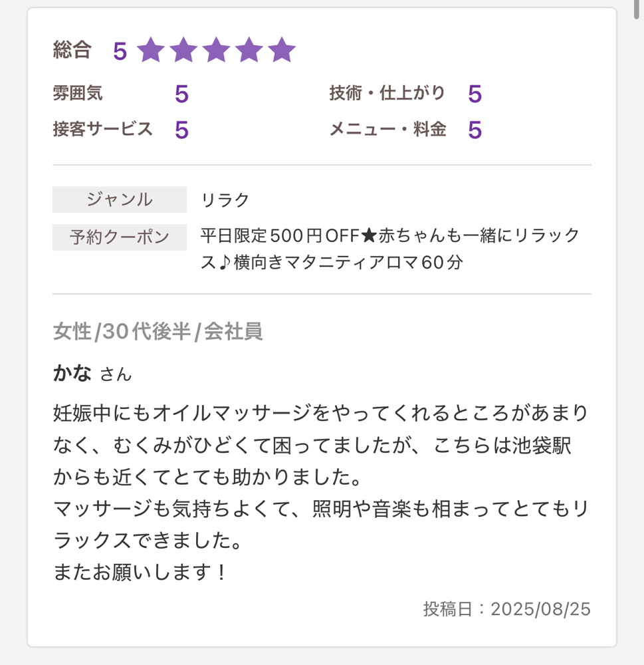Select the ジャンル label cell
This screenshot has width=644, height=665.
(120, 199)
